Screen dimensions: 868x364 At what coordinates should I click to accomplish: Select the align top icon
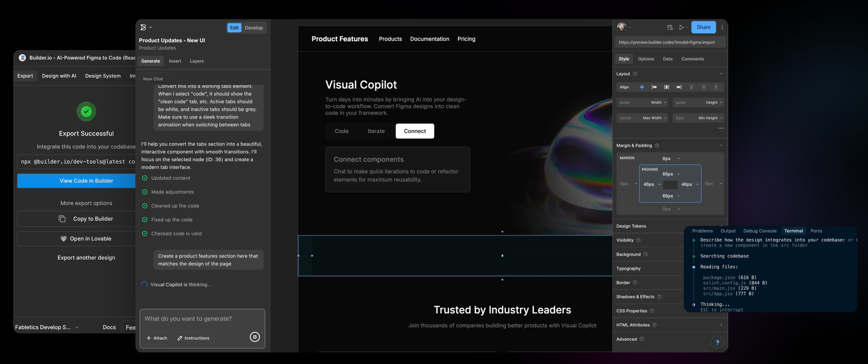[x=691, y=87]
